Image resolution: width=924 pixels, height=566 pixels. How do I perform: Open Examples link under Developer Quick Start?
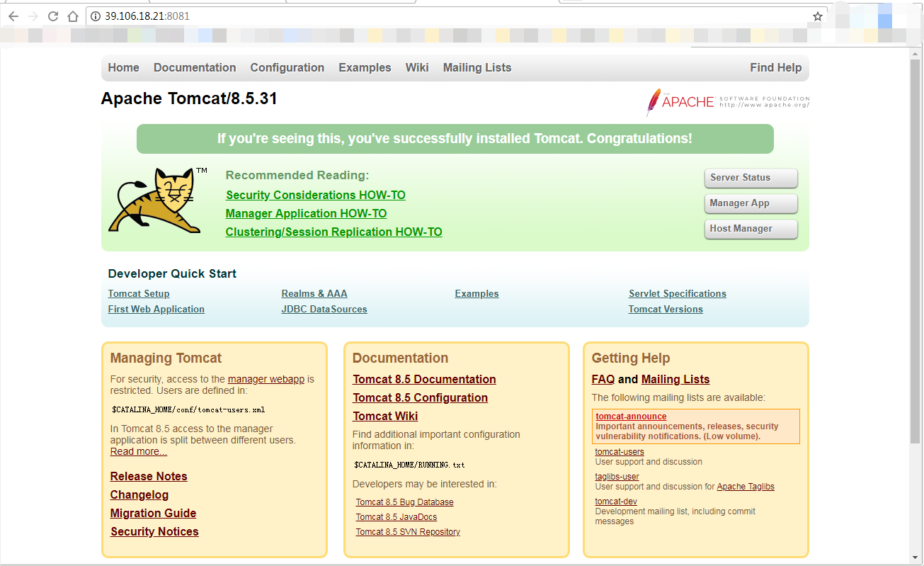point(477,293)
